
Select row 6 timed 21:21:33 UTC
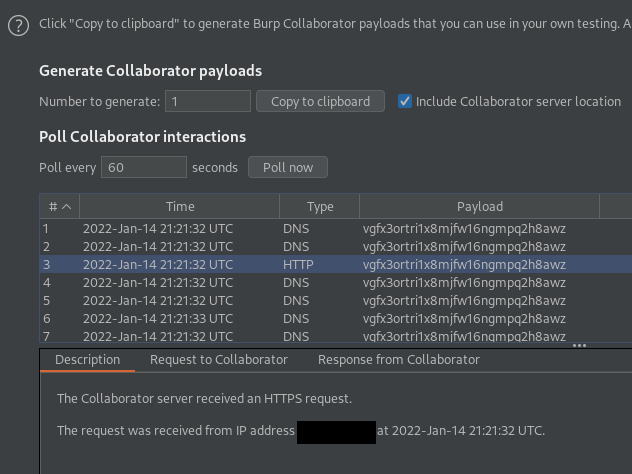[x=336, y=318]
